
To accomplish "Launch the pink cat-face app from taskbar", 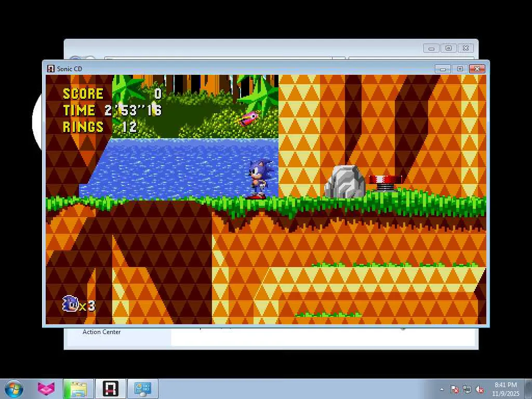I will pyautogui.click(x=46, y=389).
